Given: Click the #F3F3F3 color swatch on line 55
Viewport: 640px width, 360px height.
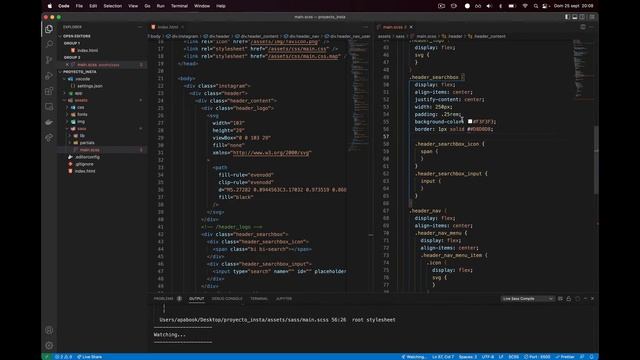Looking at the screenshot, I should pyautogui.click(x=470, y=122).
